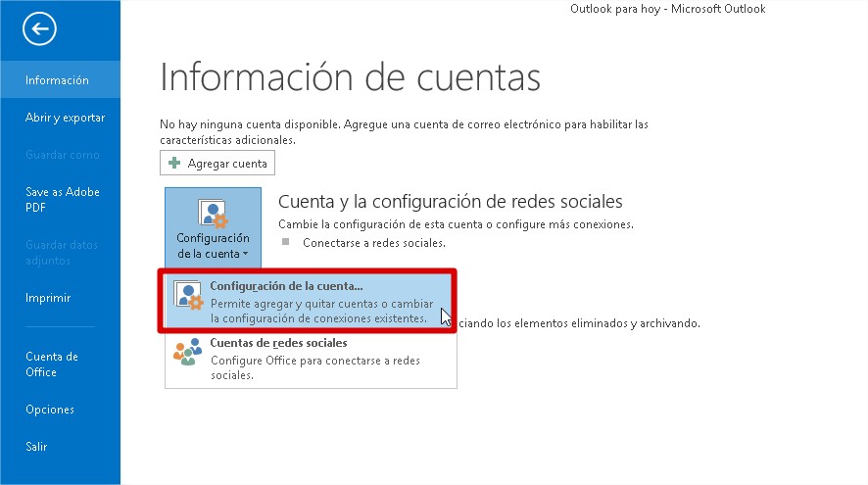The width and height of the screenshot is (868, 485).
Task: Choose Save as Adobe PDF in the sidebar
Action: coord(62,200)
